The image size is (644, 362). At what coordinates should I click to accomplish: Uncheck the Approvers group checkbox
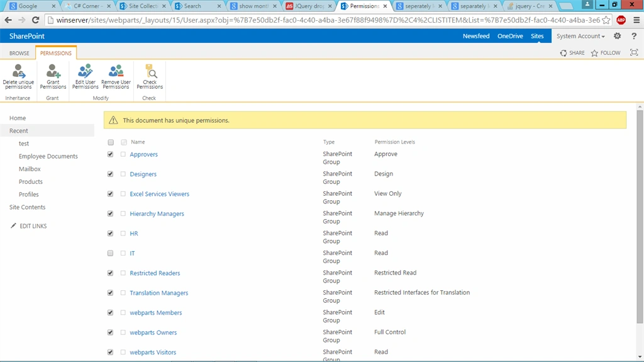pos(110,154)
